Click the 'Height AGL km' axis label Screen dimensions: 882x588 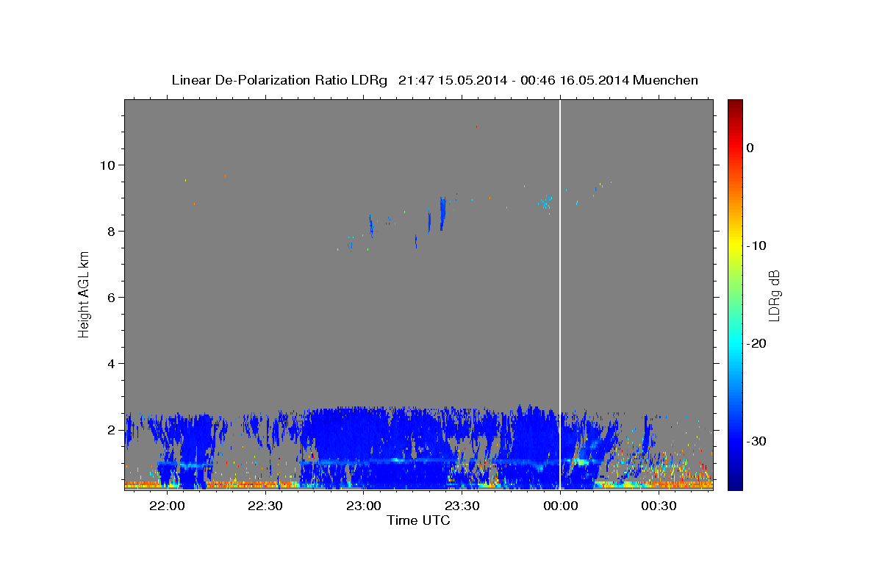(85, 294)
